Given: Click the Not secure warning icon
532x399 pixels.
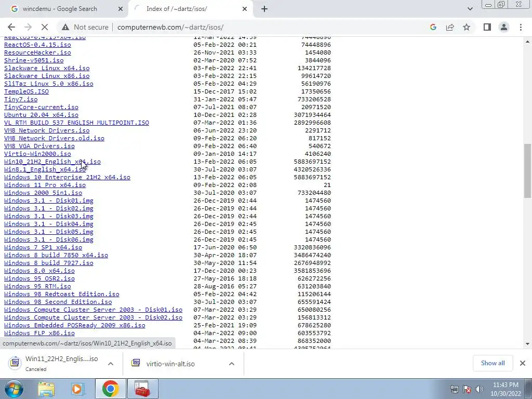Looking at the screenshot, I should click(x=65, y=27).
